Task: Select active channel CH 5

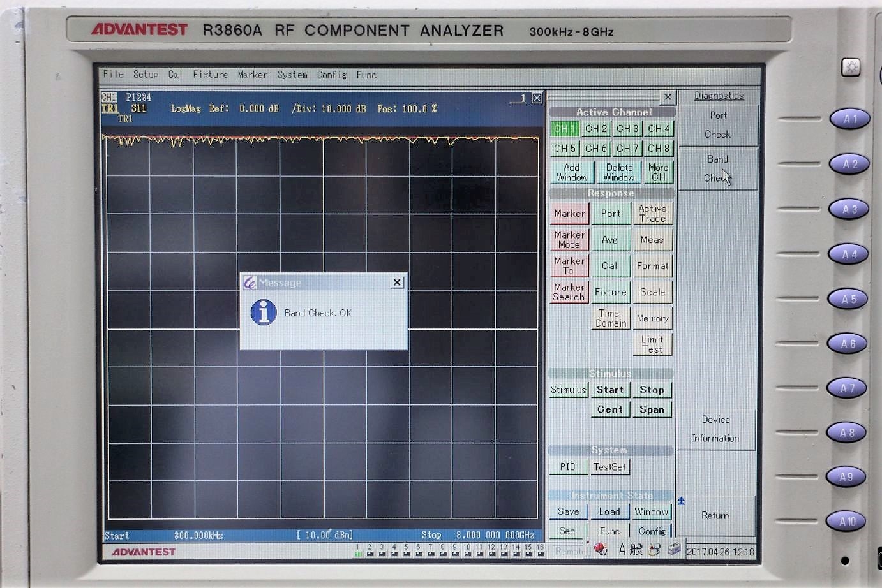Action: point(564,148)
